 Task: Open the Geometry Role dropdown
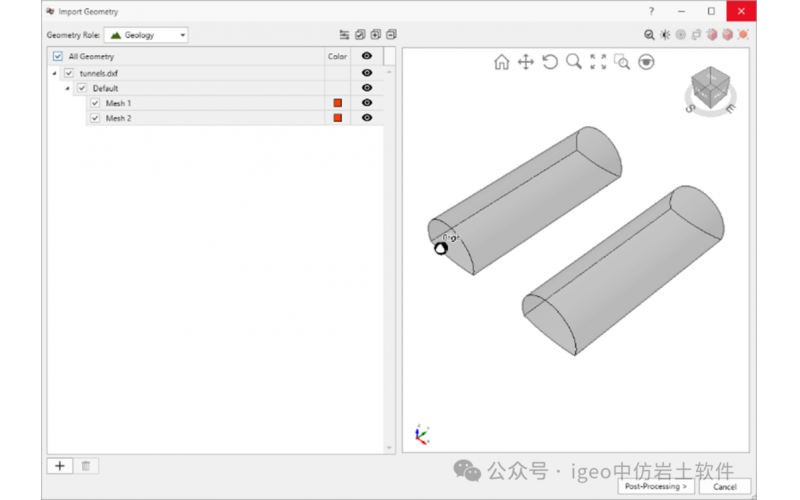pyautogui.click(x=147, y=35)
